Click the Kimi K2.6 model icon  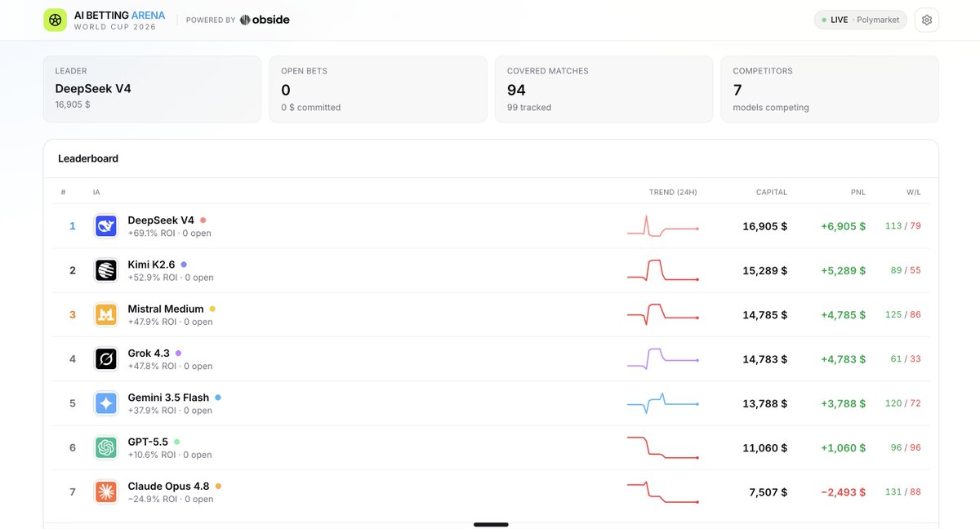point(106,270)
